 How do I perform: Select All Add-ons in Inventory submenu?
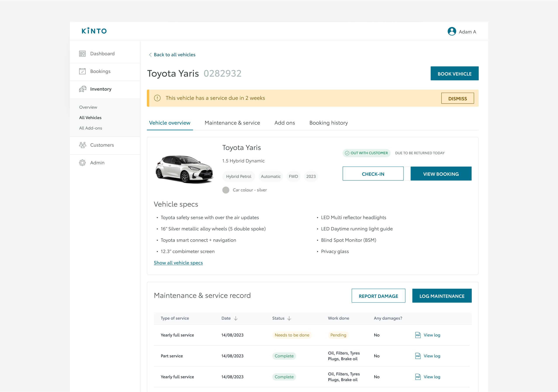pyautogui.click(x=91, y=128)
